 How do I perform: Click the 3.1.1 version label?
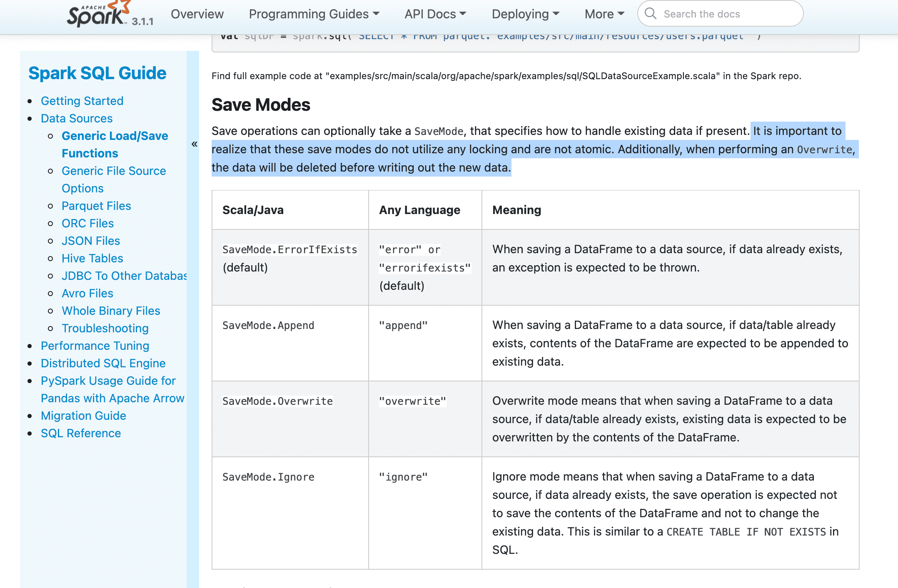coord(142,21)
